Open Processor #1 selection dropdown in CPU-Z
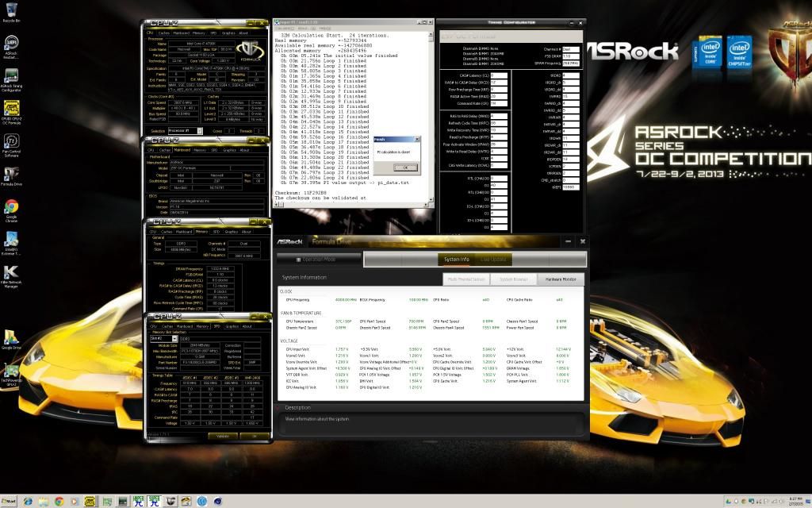Screen dimensions: 812x508 186,131
